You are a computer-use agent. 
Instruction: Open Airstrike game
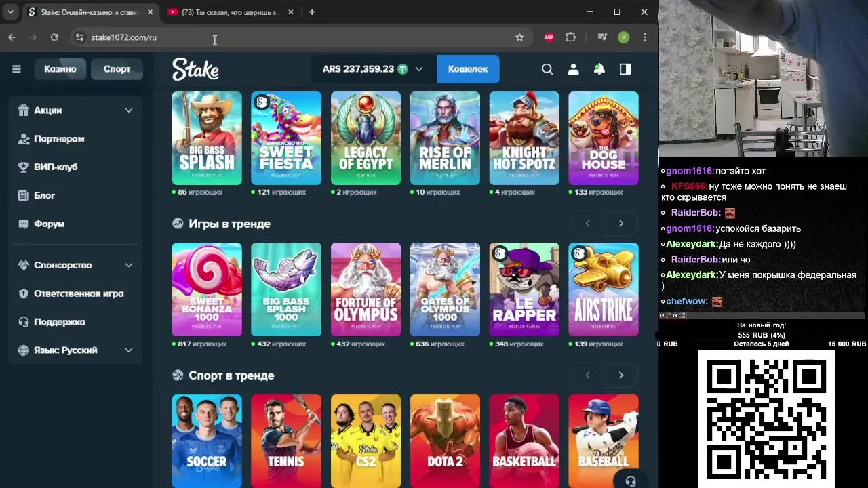[604, 289]
